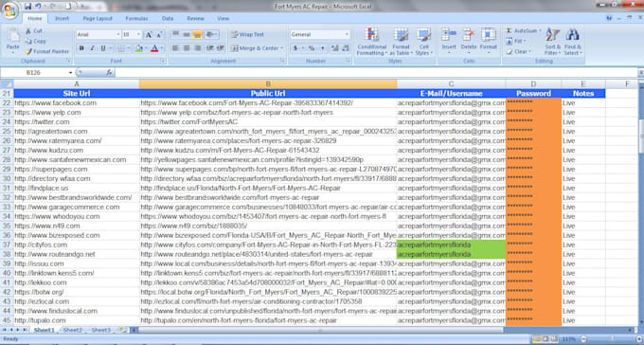644x345 pixels.
Task: Open Format as Table gallery
Action: click(x=401, y=41)
